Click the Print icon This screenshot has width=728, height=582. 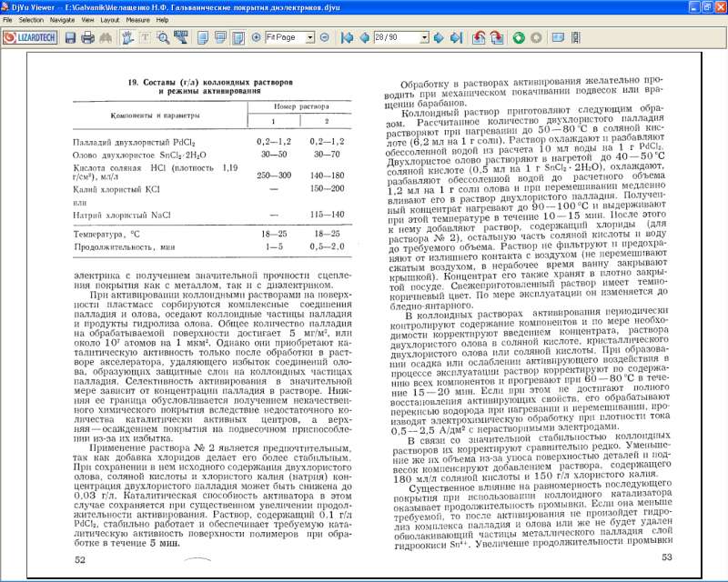[87, 37]
